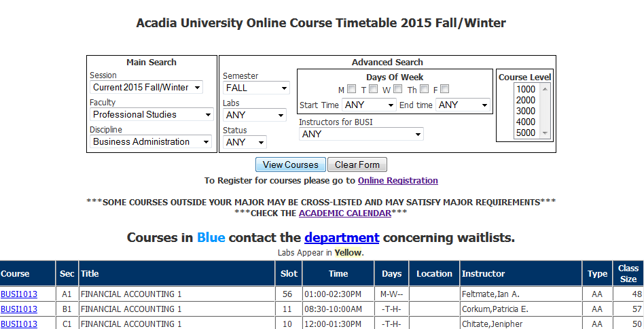Click class size 57 cell

[x=628, y=309]
